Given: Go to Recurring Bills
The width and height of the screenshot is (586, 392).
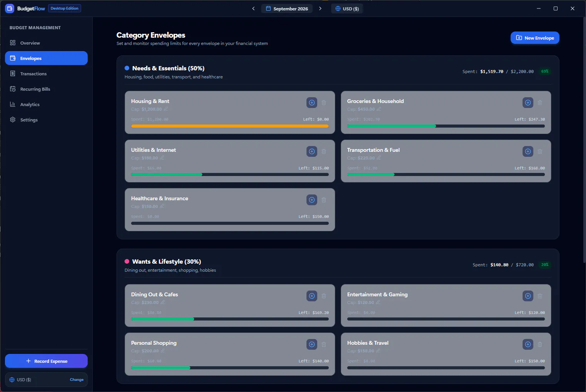Looking at the screenshot, I should pyautogui.click(x=46, y=89).
